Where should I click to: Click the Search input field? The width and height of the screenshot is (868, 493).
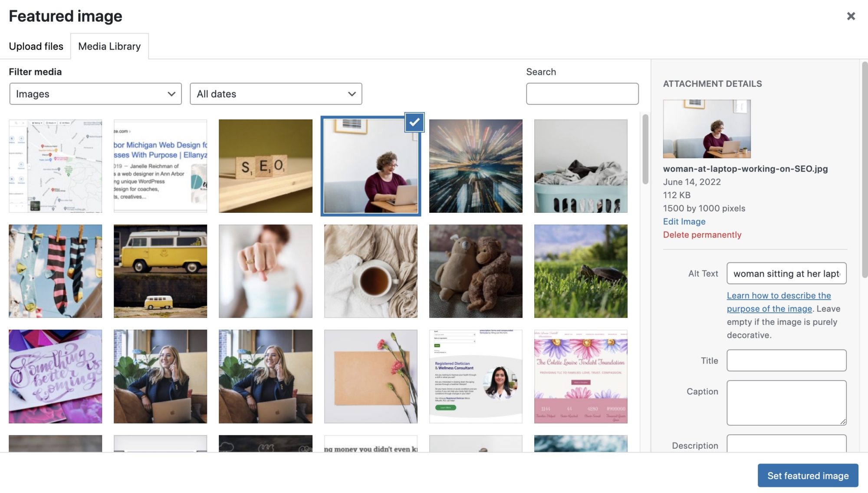(x=582, y=94)
